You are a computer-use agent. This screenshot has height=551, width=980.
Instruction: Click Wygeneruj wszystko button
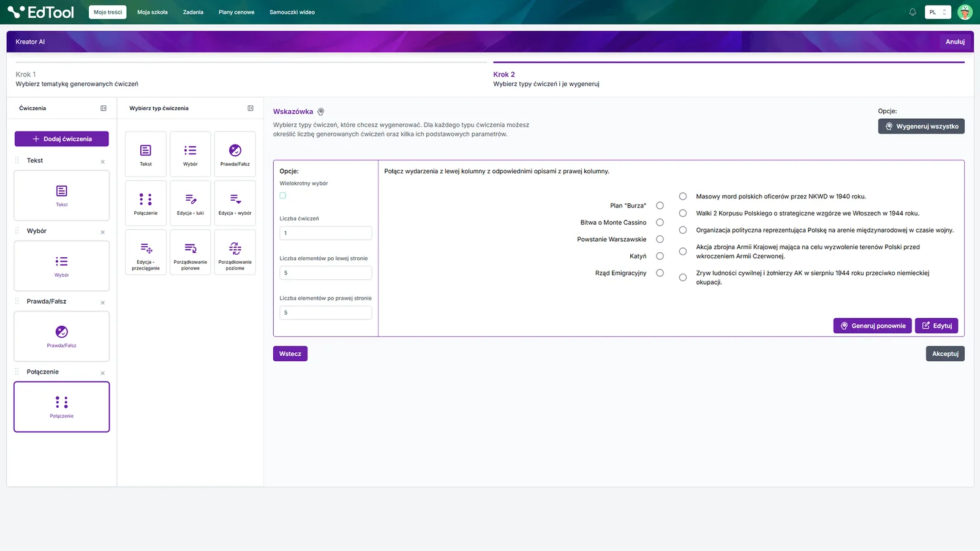tap(921, 126)
